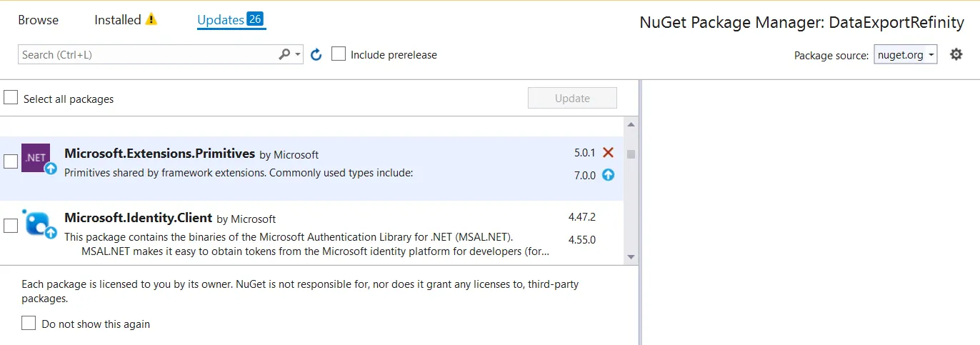Enable Include prerelease checkbox

[339, 54]
